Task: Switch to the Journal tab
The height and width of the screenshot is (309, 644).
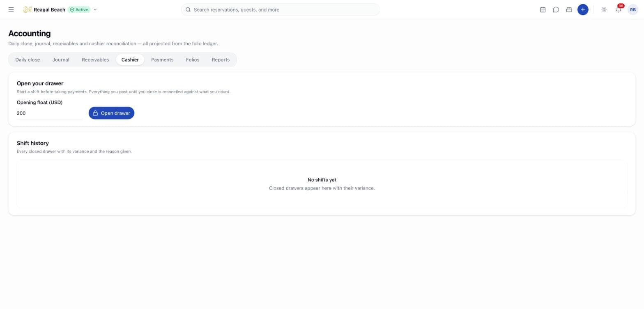Action: click(61, 60)
